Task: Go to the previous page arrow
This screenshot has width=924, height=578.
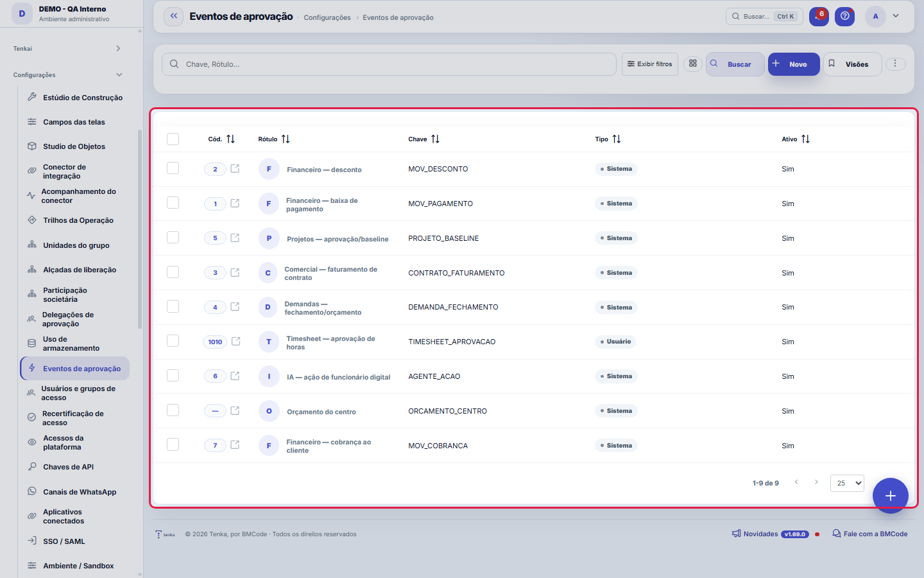Action: tap(796, 482)
